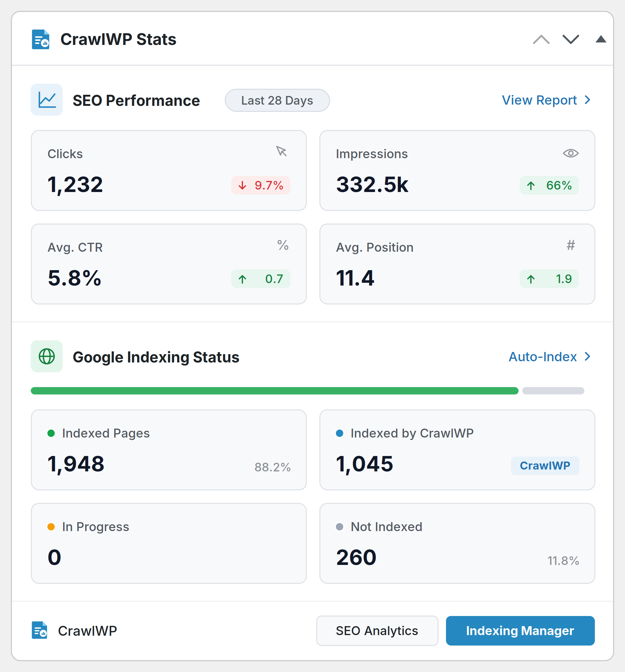Collapse the CrawlWP Stats panel triangle
Viewport: 625px width, 672px height.
point(601,39)
